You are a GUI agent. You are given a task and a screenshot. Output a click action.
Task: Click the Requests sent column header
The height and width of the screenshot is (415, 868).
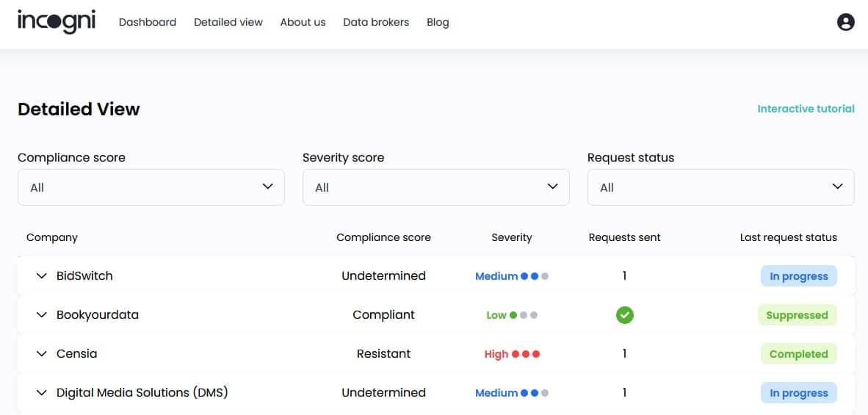click(x=624, y=237)
